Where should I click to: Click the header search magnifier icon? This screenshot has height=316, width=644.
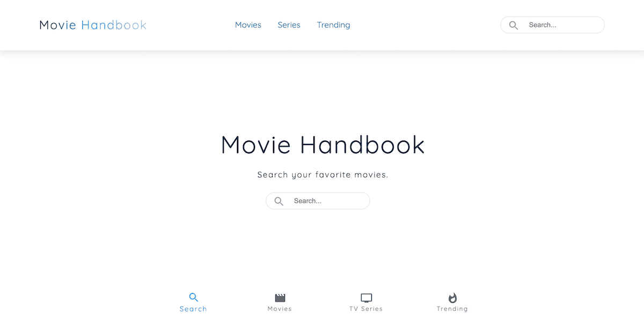pos(514,25)
